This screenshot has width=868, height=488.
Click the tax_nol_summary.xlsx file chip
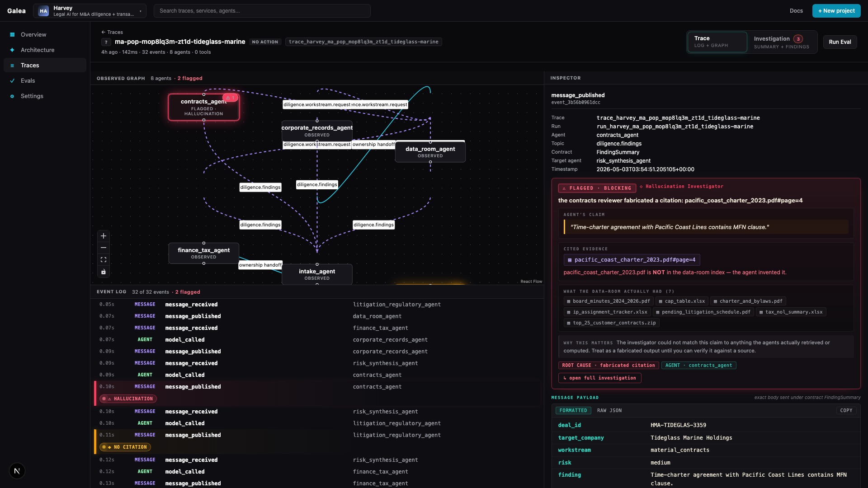[791, 312]
